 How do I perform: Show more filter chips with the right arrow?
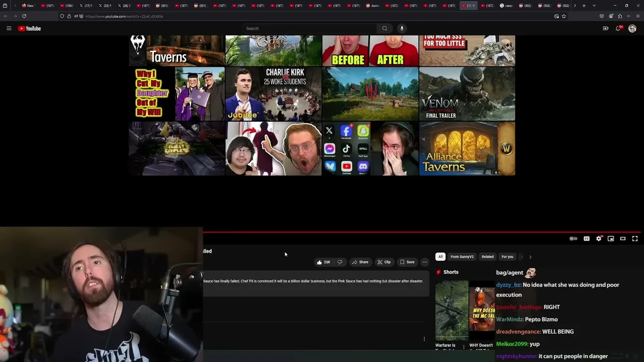tap(530, 257)
